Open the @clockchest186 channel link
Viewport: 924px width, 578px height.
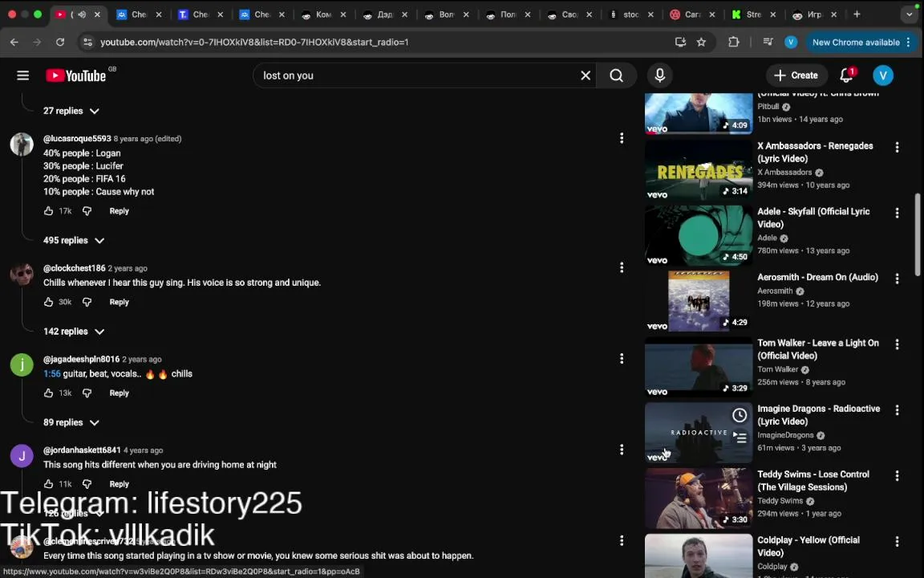tap(75, 268)
